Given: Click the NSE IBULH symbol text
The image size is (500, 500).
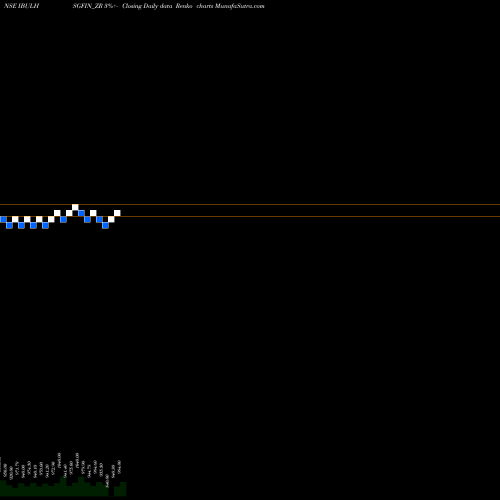Looking at the screenshot, I should point(21,6).
